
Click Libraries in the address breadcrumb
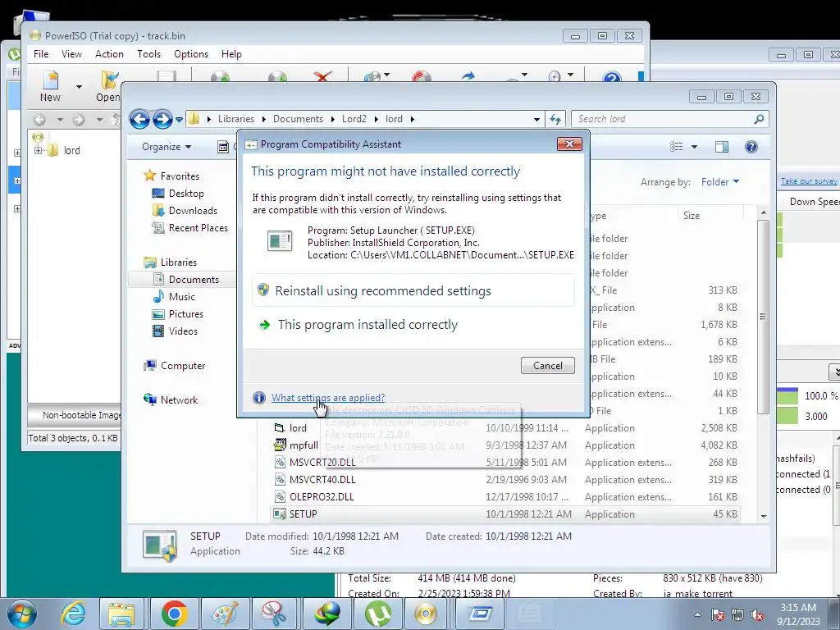235,119
